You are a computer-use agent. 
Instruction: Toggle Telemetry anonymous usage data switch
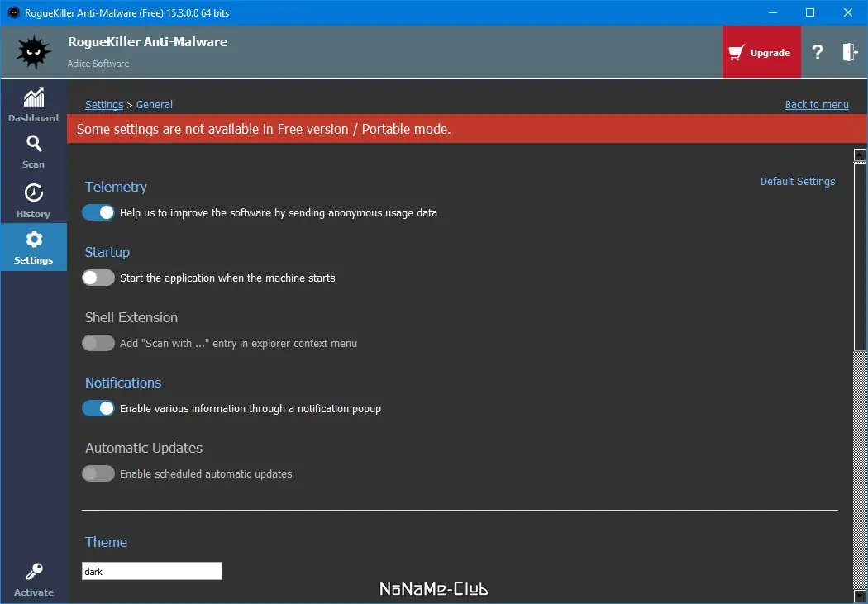tap(98, 212)
